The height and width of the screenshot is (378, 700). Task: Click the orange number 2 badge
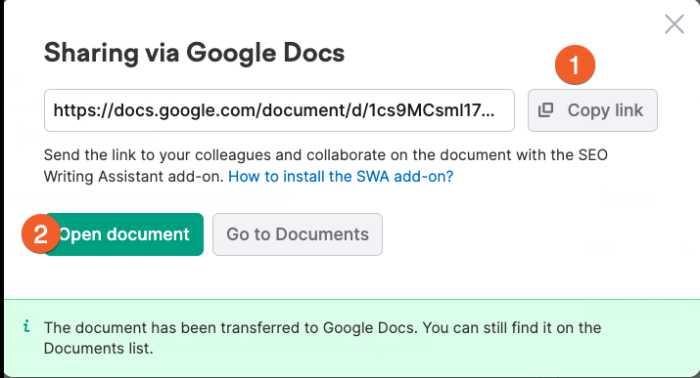point(41,234)
